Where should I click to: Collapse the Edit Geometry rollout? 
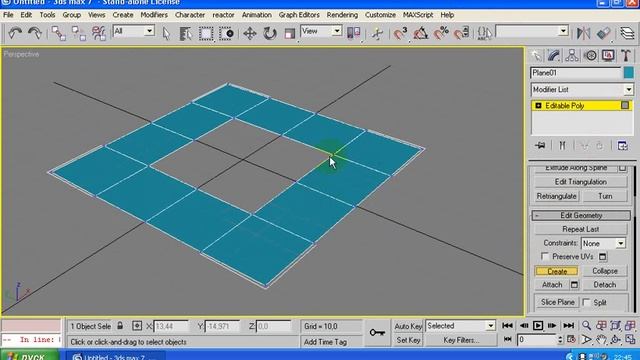581,216
